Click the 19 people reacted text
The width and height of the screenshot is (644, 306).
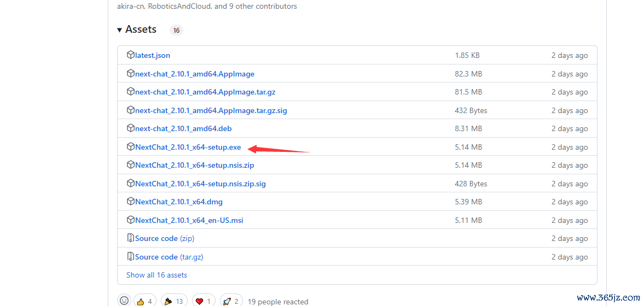(x=278, y=302)
